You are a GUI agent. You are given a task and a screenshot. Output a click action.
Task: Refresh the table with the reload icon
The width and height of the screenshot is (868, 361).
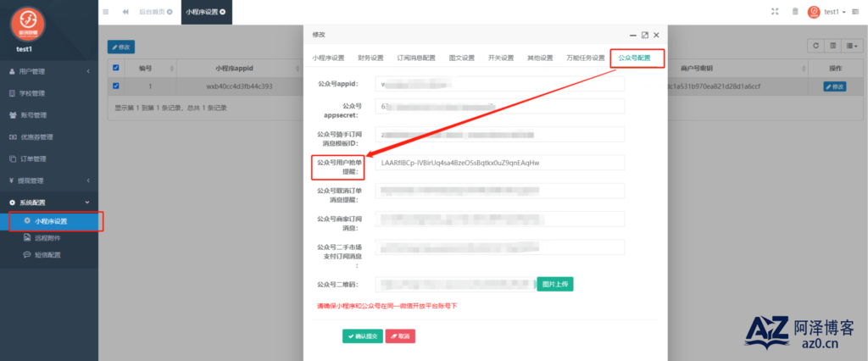coord(815,47)
